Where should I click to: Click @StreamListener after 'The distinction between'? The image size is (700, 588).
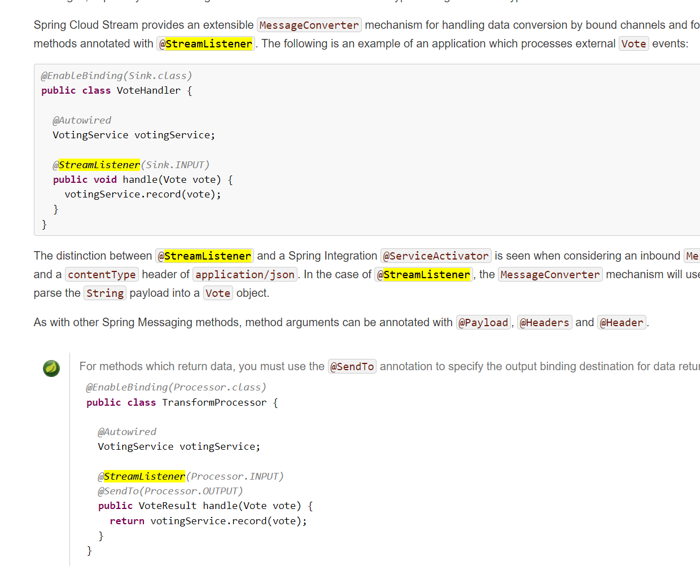click(x=204, y=256)
